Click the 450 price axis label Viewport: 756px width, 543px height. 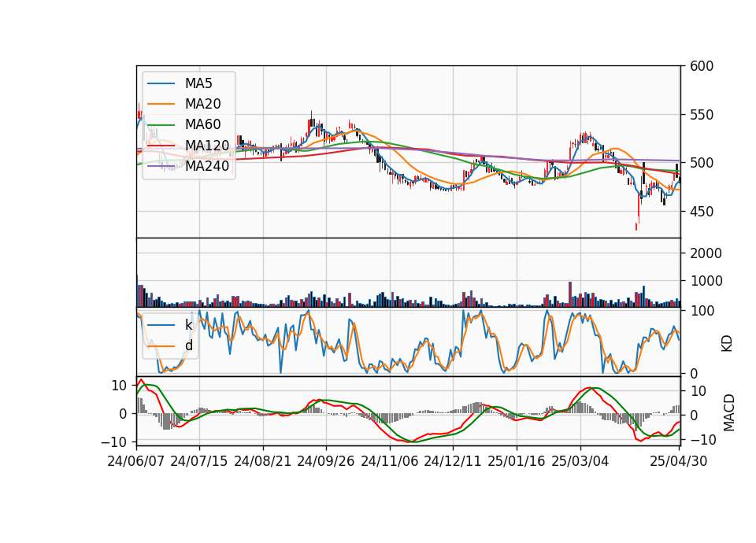coord(702,212)
